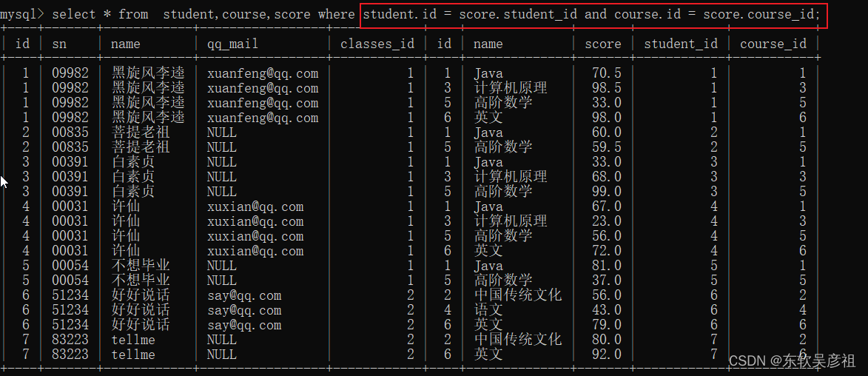Viewport: 868px width, 376px height.
Task: Click 'tellme' in the row scoring 92.0
Action: [x=133, y=355]
